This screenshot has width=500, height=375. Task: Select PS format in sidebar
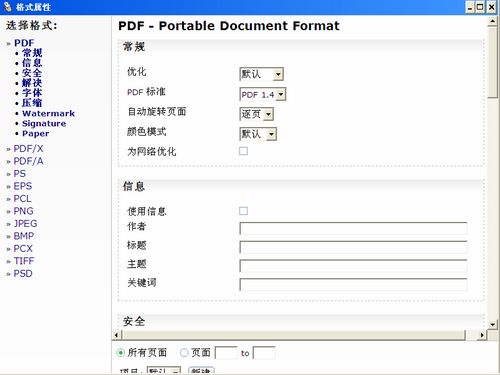tap(20, 174)
